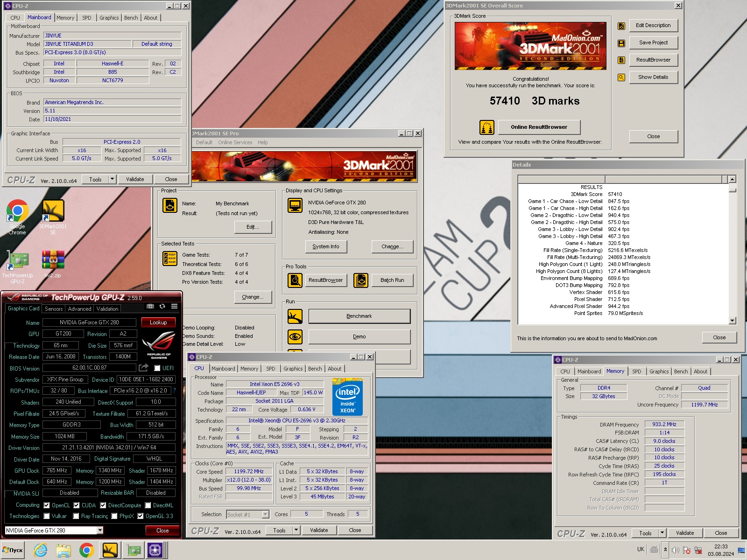Open 3DMark2001 SE desktop shortcut
This screenshot has height=560, width=747.
click(x=53, y=217)
